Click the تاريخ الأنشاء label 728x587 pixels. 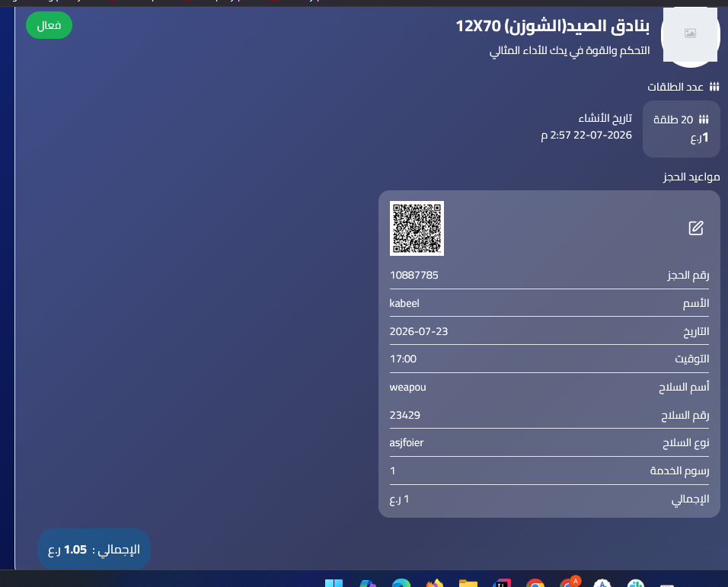[x=605, y=118]
